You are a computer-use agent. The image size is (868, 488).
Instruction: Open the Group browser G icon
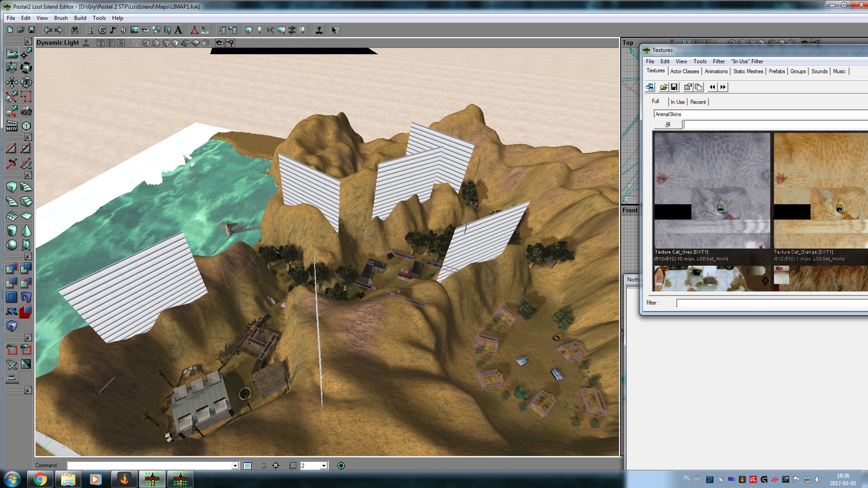pos(102,30)
